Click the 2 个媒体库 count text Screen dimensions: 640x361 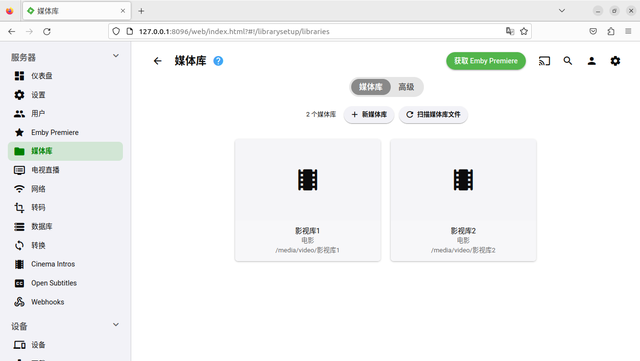pos(321,115)
